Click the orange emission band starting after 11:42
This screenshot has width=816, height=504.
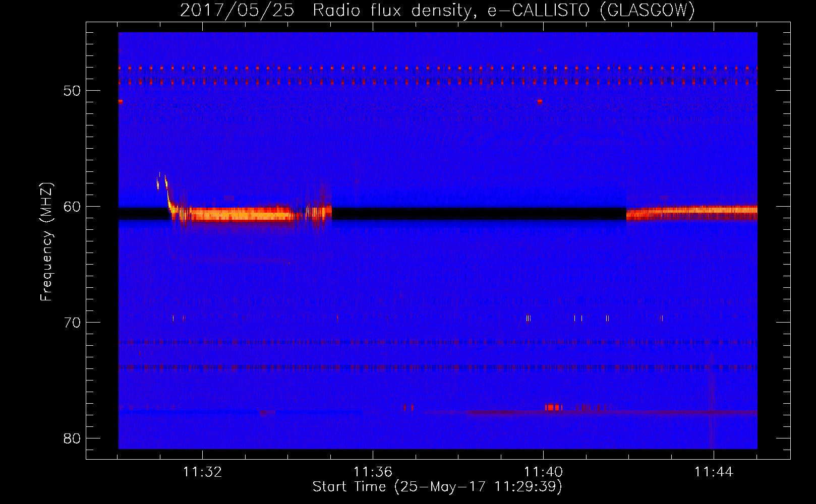pos(691,213)
